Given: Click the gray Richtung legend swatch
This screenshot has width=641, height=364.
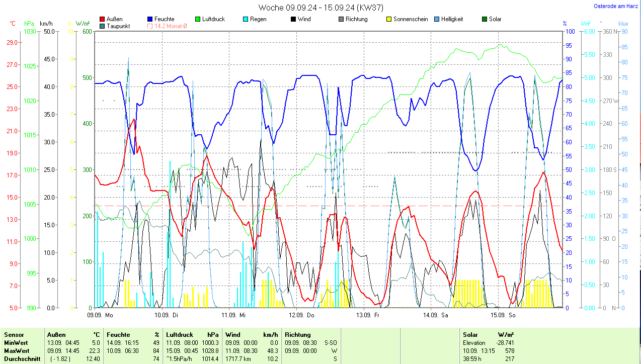Looking at the screenshot, I should [341, 20].
